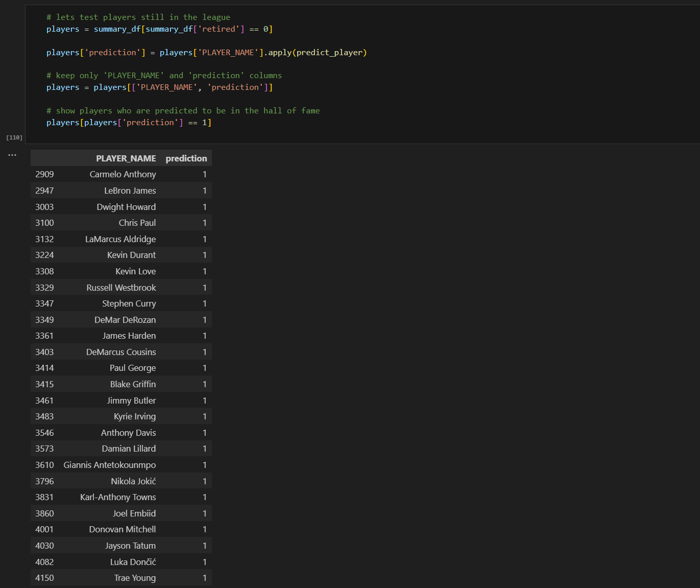Select the Kyrie Irving cell

[x=135, y=416]
